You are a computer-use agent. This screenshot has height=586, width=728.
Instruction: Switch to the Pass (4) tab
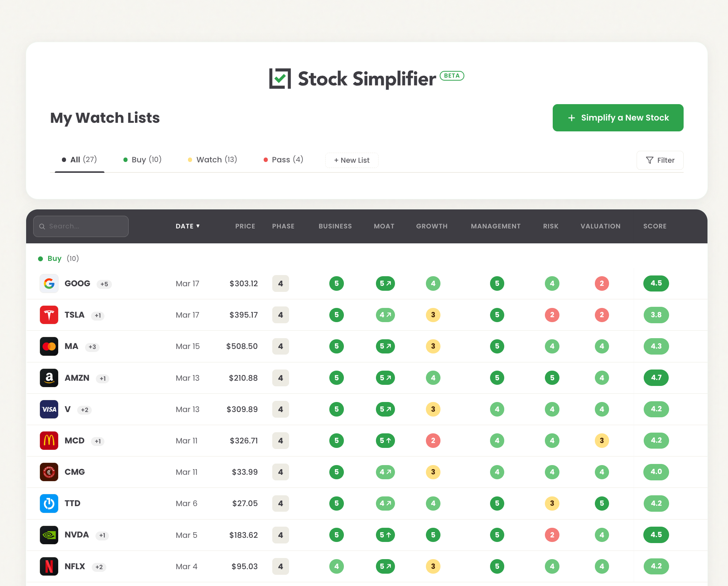pos(283,159)
